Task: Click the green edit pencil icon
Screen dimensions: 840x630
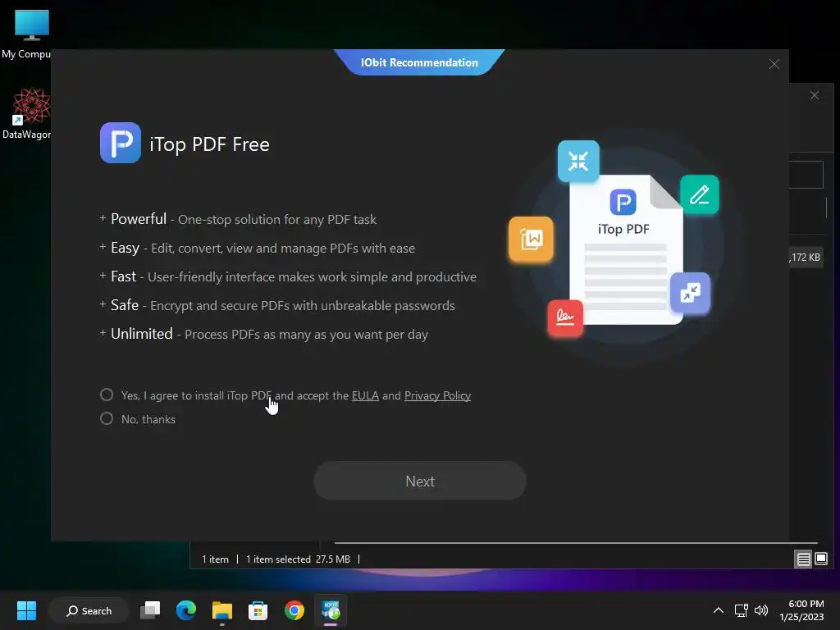Action: (699, 194)
